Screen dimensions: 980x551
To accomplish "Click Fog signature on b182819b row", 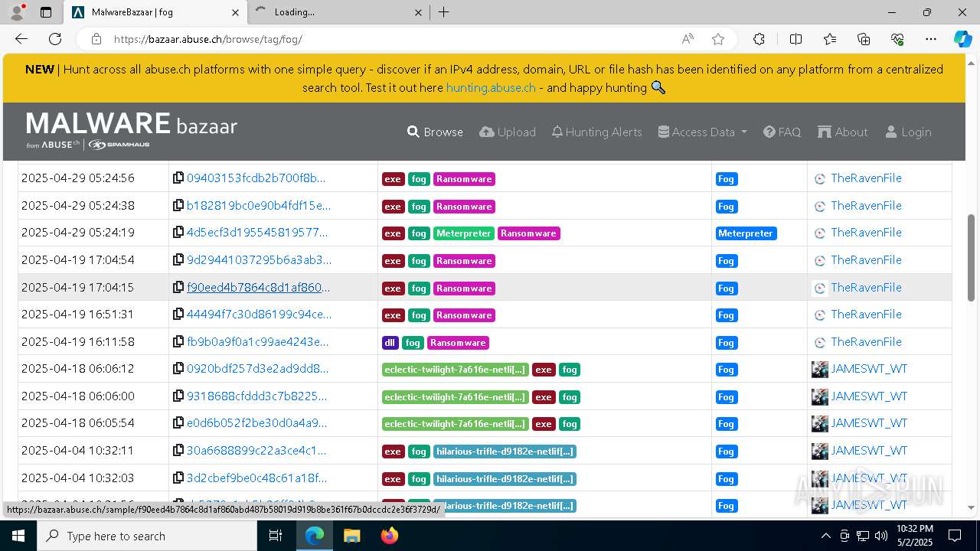I will click(x=726, y=207).
